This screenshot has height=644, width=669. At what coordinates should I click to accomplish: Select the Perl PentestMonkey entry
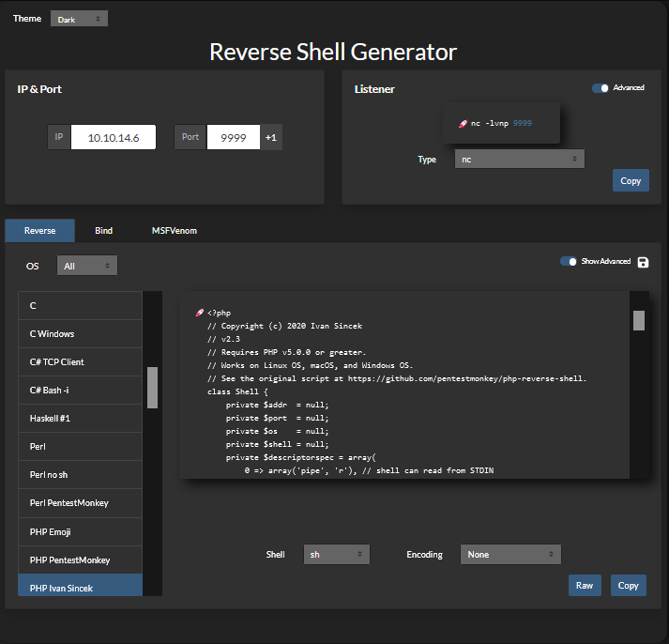80,503
